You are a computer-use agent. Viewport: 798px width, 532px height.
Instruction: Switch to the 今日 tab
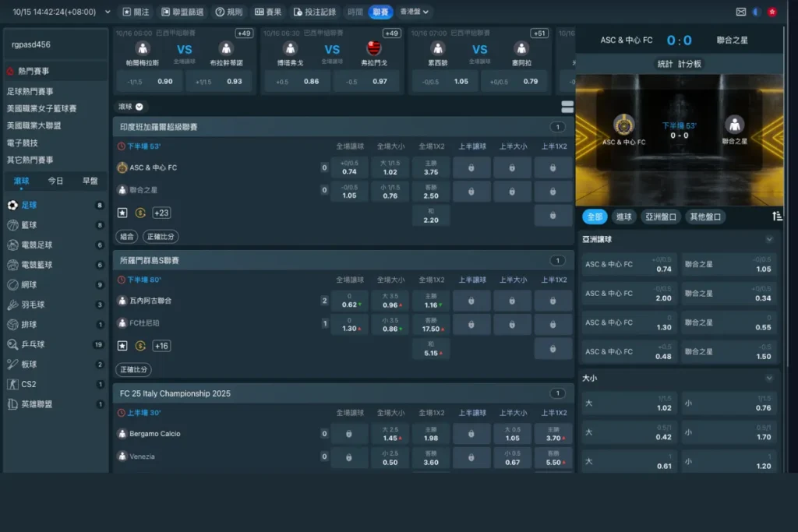click(x=55, y=181)
